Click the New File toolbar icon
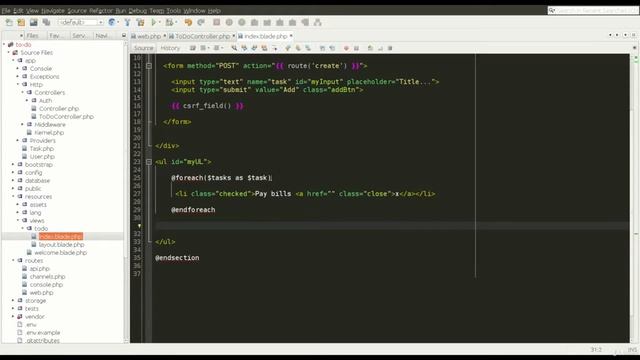This screenshot has height=360, width=640. tap(9, 22)
